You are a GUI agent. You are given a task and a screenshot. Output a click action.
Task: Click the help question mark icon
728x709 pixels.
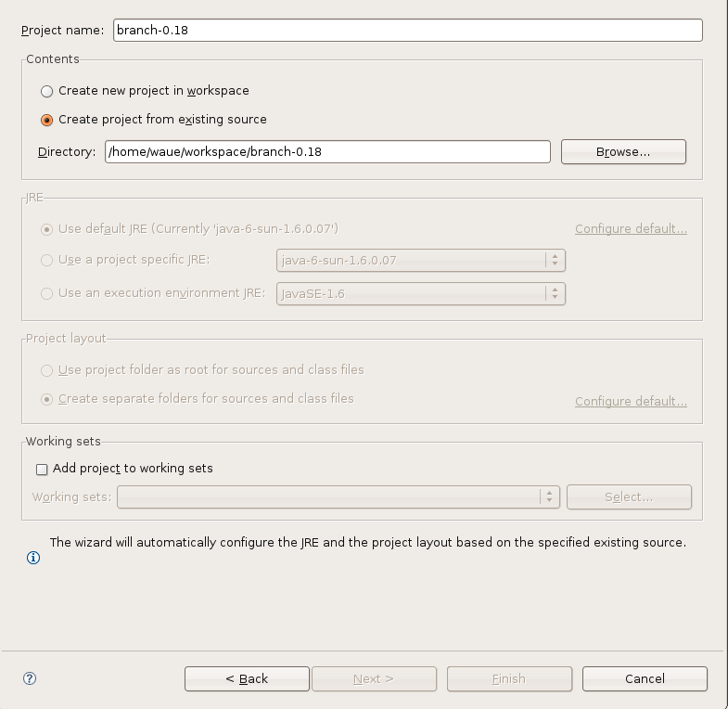(30, 678)
